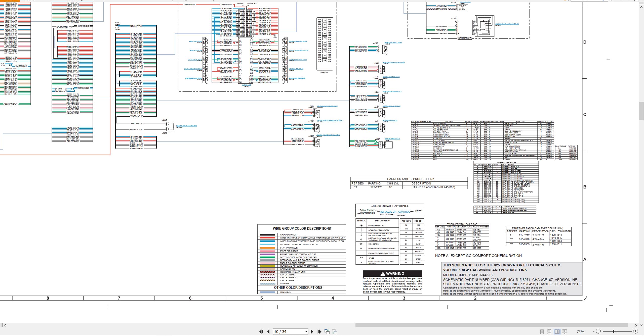The width and height of the screenshot is (644, 336).
Task: Click the horizontal scrollbar left arrow
Action: [x=5, y=325]
